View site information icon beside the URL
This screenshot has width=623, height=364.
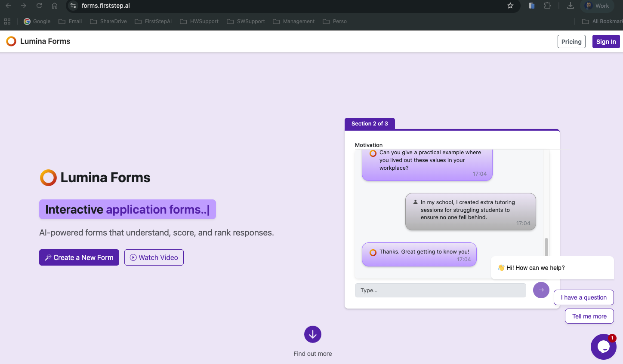point(73,6)
